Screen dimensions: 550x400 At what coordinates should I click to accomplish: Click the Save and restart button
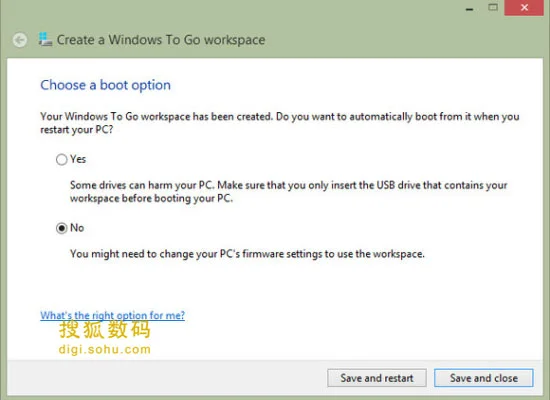[377, 378]
